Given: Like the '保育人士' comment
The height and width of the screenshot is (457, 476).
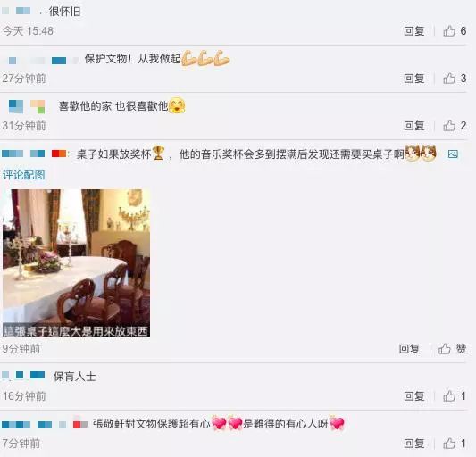Looking at the screenshot, I should point(455,396).
